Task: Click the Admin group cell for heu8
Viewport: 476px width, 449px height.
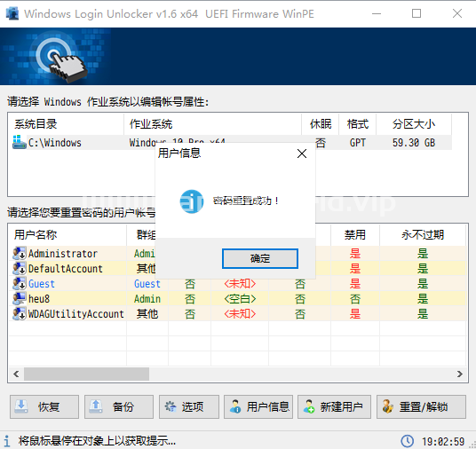Action: click(x=147, y=299)
